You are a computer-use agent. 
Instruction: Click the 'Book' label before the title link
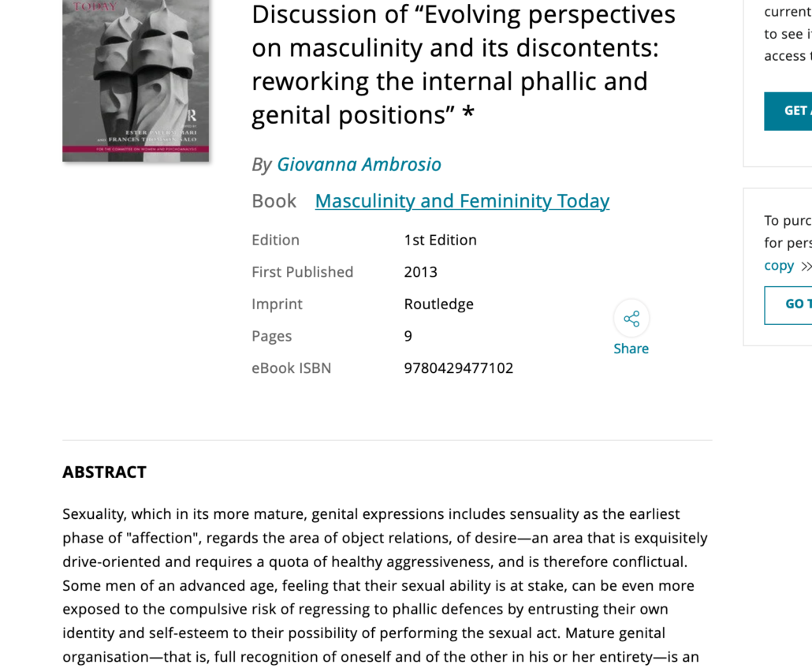(274, 201)
